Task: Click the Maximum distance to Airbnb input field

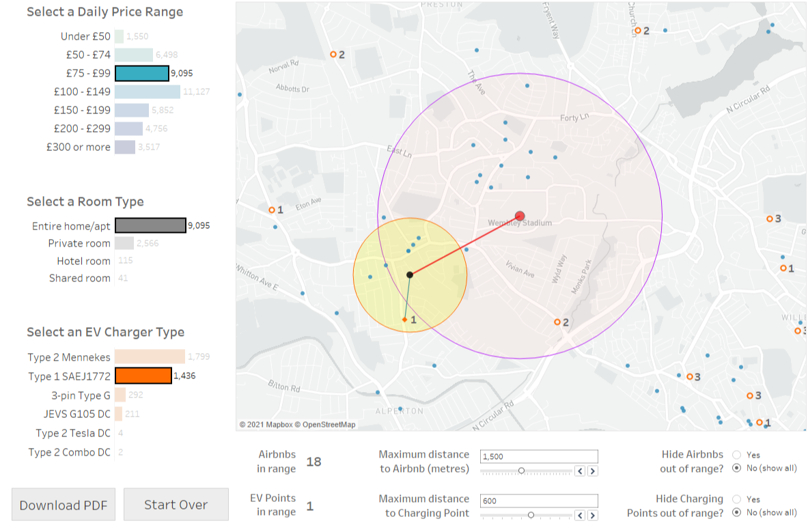Action: (539, 456)
